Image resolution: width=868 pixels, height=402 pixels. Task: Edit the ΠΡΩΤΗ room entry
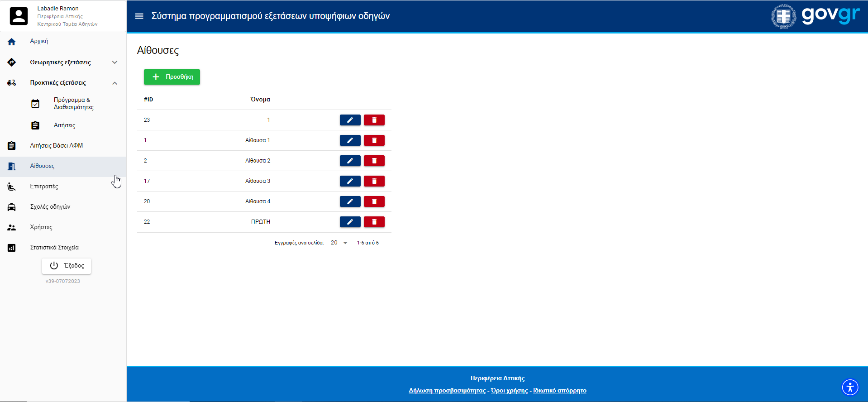coord(350,222)
